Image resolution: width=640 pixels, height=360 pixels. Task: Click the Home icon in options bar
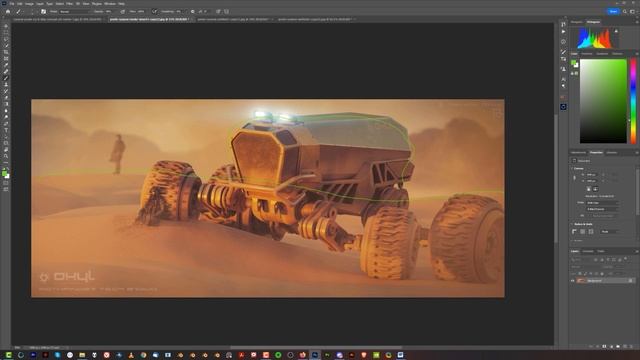tap(7, 11)
